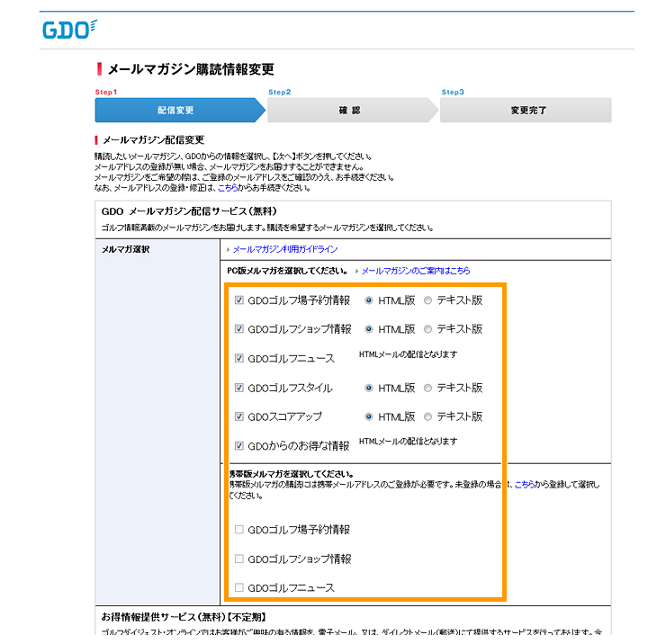The image size is (657, 644).
Task: Click GDO メールマガジン配信サービス（無料） heading
Action: pos(189,211)
